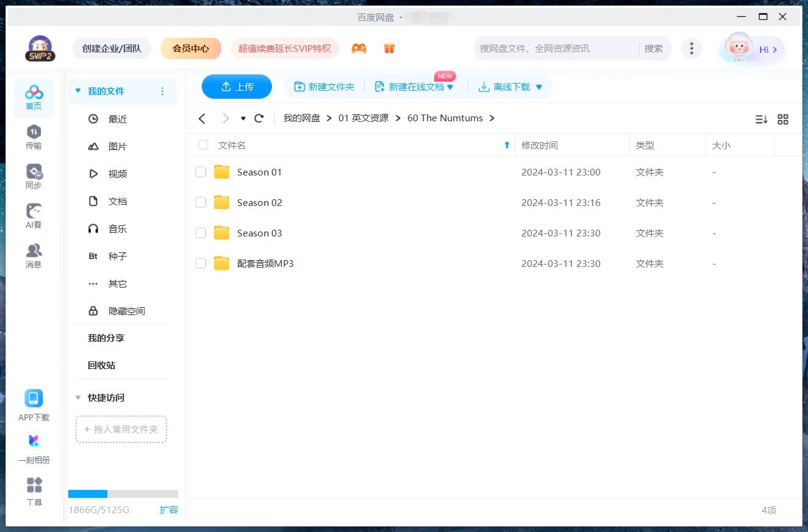Switch to grid view for the file list
This screenshot has width=808, height=532.
click(x=783, y=119)
